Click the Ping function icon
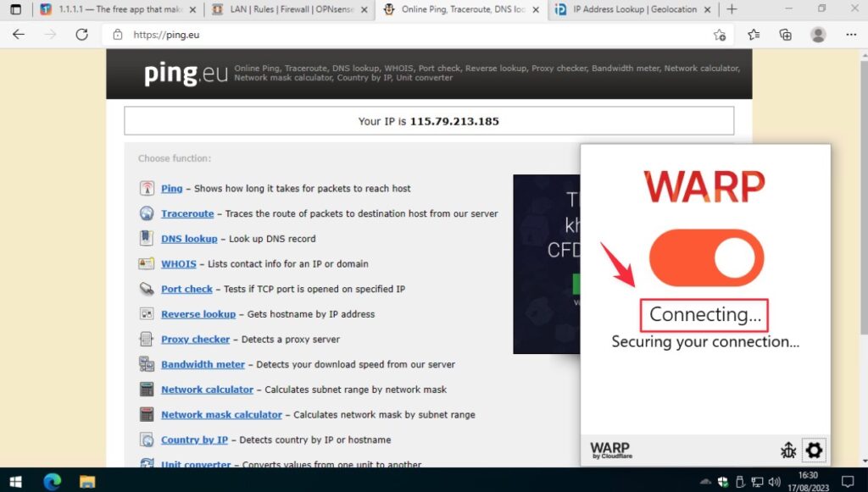 tap(147, 189)
